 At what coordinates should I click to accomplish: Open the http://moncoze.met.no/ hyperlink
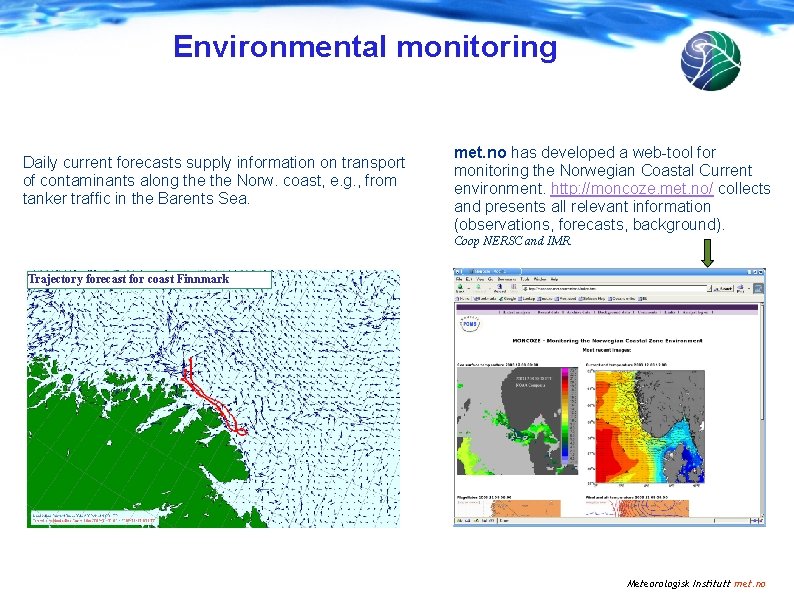click(632, 188)
